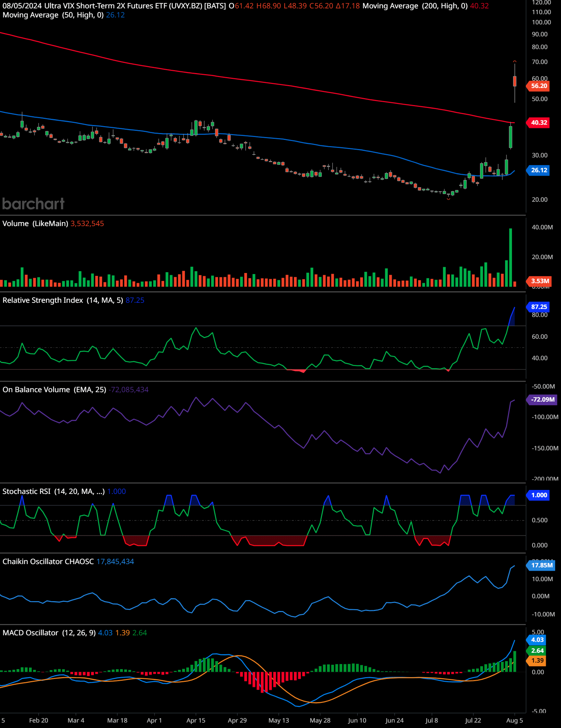Click the 17.85M Chaikin Oscillator tag
The height and width of the screenshot is (728, 561).
541,566
